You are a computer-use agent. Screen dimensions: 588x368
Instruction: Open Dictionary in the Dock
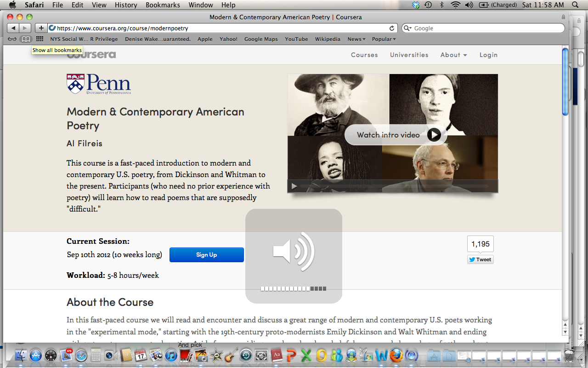[277, 355]
